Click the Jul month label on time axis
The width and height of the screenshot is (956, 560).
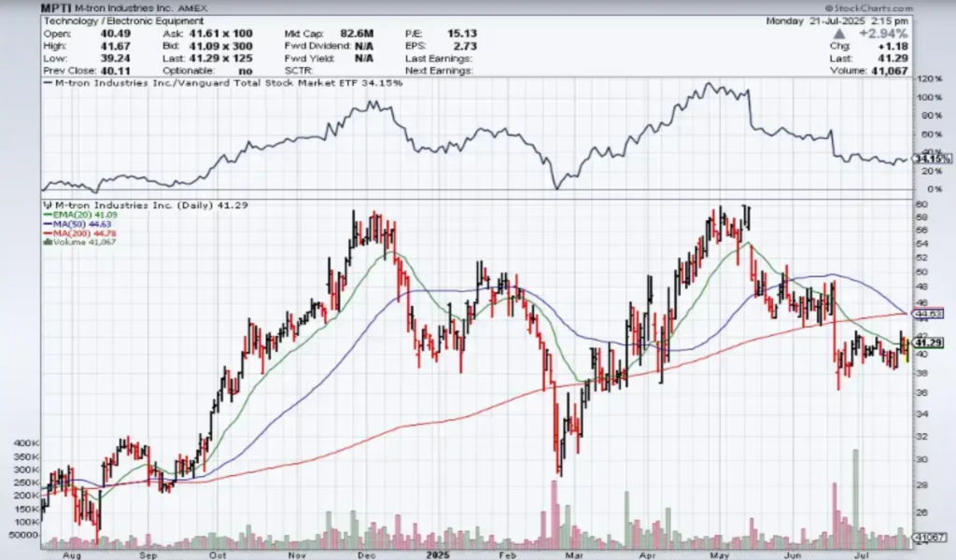click(x=862, y=555)
